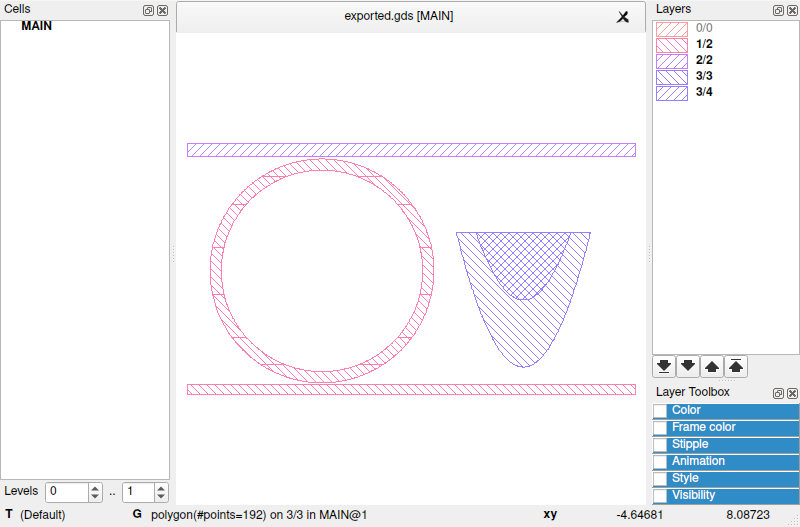Toggle the Visibility section checkbox

660,496
